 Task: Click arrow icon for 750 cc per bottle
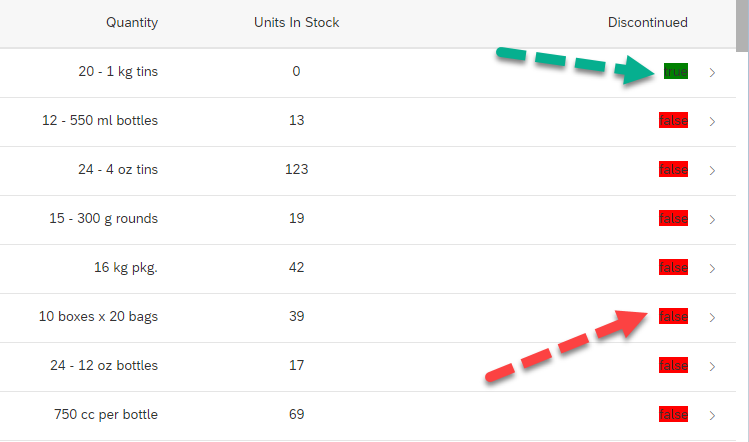(712, 415)
